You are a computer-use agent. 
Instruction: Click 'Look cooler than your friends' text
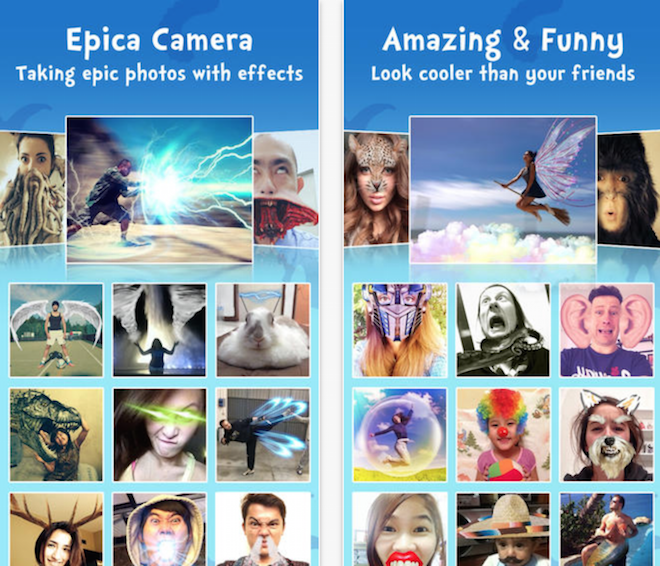pos(503,74)
